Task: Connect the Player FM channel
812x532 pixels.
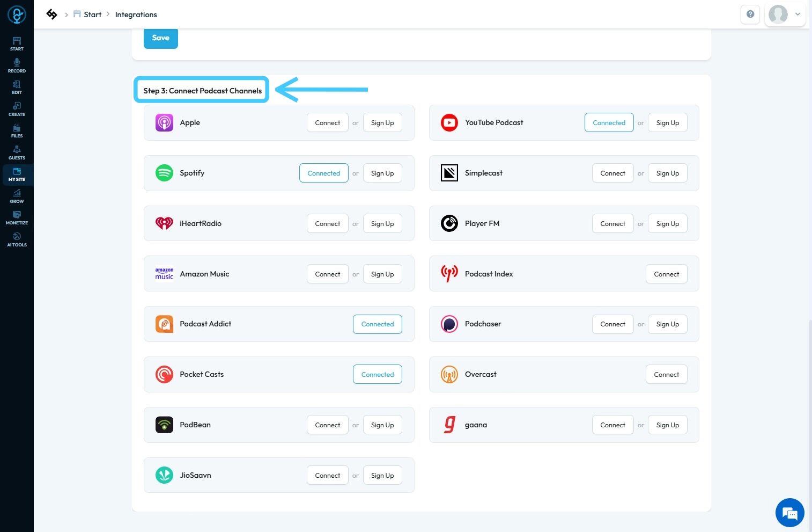Action: 613,224
